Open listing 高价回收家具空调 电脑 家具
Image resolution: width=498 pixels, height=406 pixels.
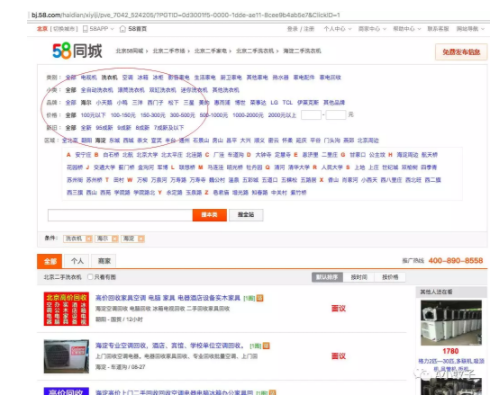point(168,298)
